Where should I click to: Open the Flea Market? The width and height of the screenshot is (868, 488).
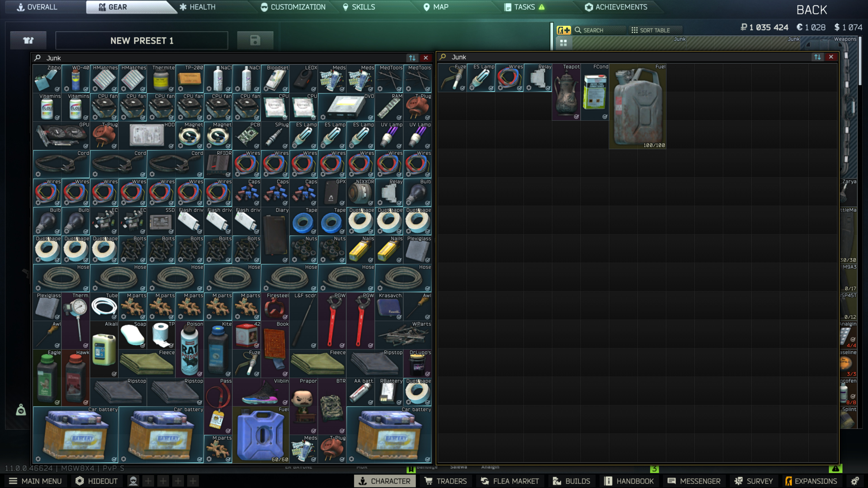pos(510,481)
